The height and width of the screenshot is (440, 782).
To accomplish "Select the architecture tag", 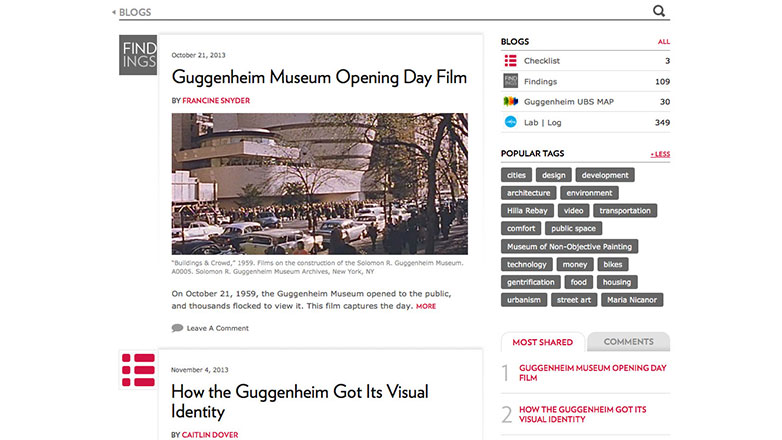I will 529,193.
